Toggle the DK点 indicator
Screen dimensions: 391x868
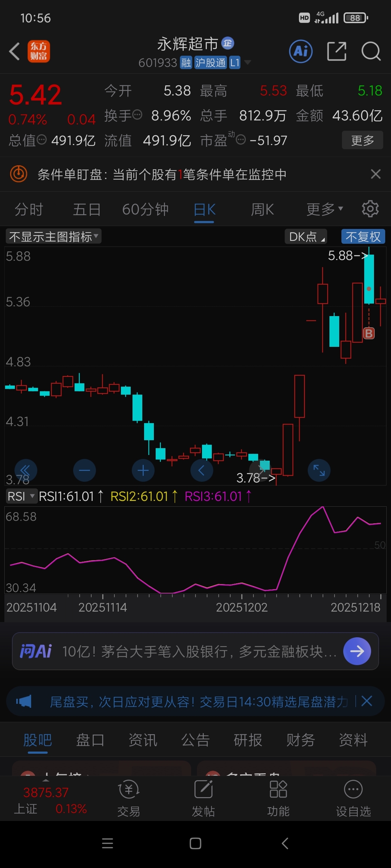pyautogui.click(x=306, y=237)
